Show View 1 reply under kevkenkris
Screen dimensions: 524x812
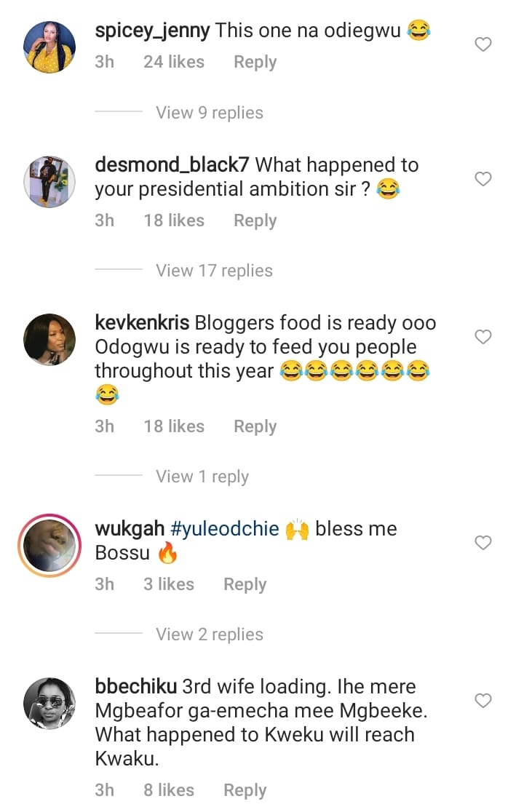point(202,477)
